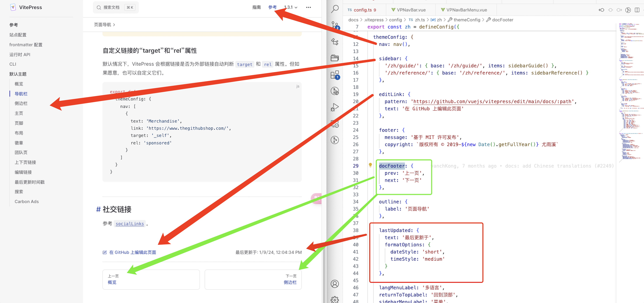
Task: Click the lightbulb code action on line 29
Action: tap(370, 165)
